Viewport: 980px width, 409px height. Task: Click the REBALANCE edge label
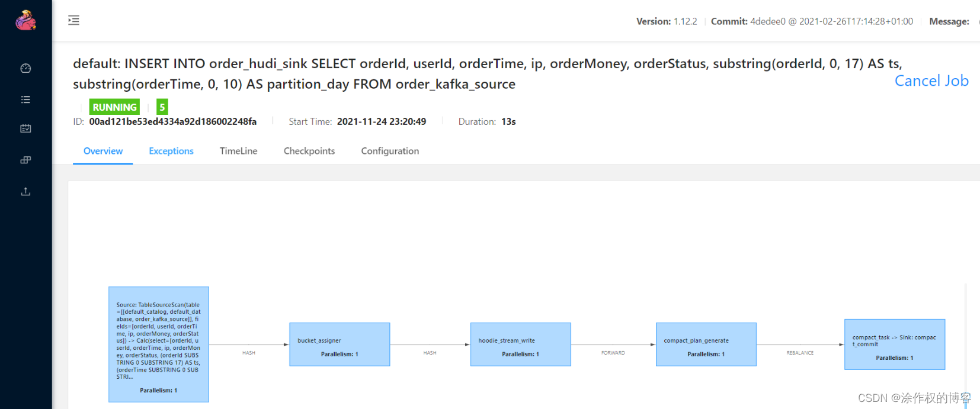click(x=800, y=353)
